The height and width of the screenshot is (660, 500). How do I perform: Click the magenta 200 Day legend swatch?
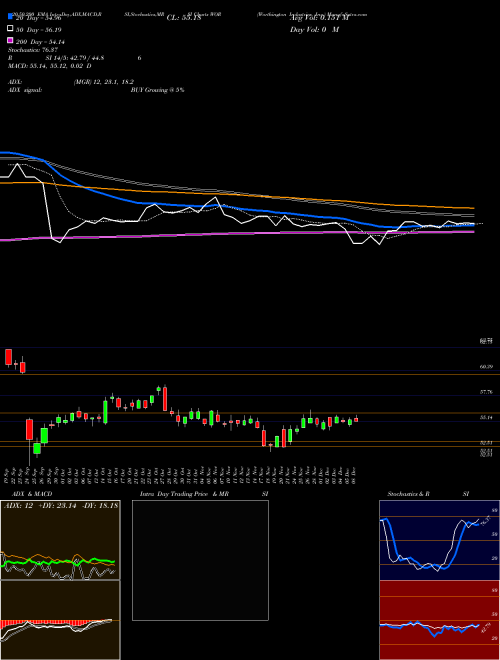click(11, 40)
